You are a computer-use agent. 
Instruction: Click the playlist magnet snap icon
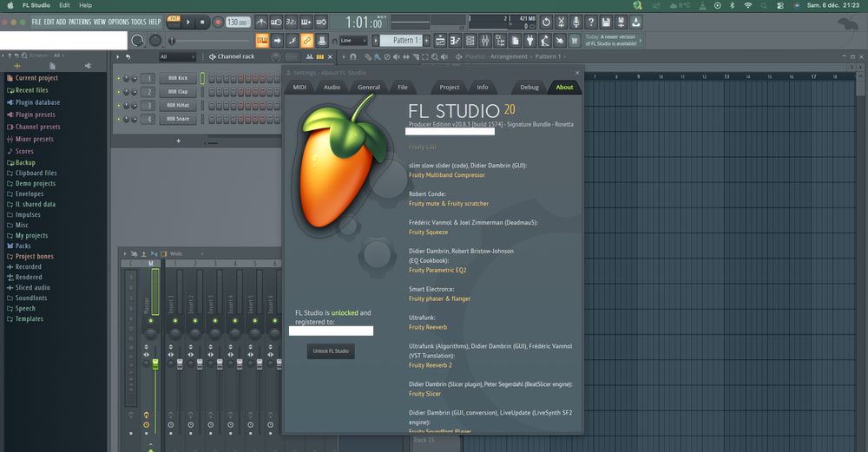tap(353, 56)
